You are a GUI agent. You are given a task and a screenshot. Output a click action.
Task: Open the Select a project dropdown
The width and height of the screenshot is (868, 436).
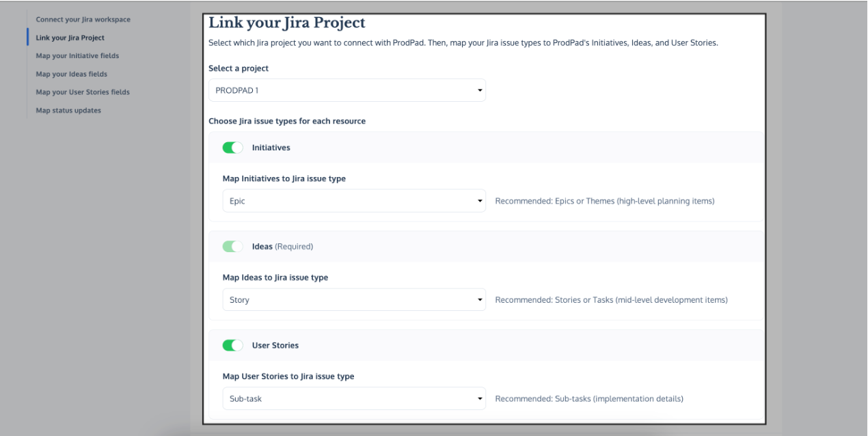347,90
